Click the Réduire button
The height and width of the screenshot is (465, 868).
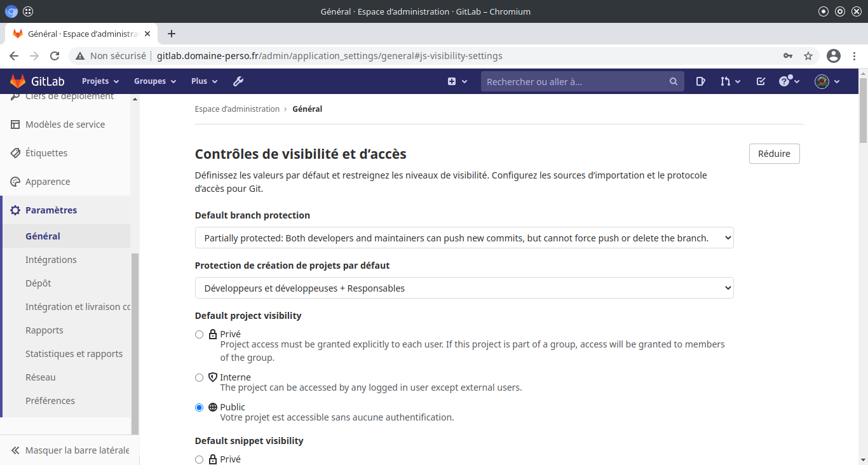774,154
